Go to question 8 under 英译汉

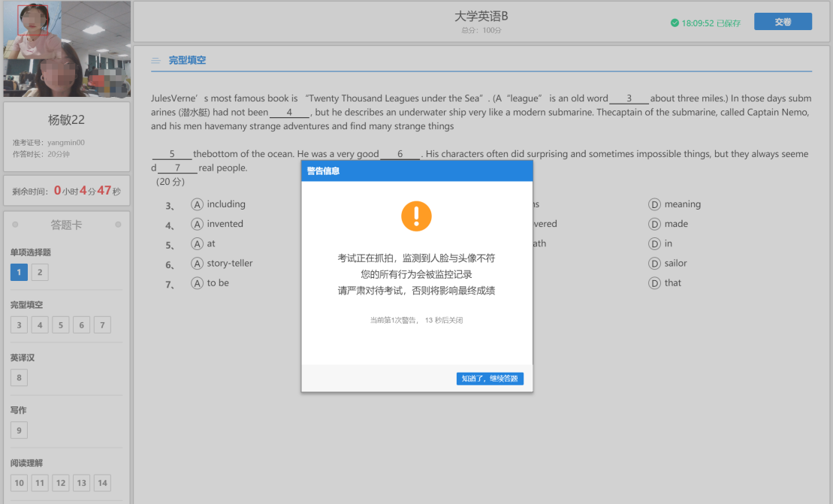19,377
